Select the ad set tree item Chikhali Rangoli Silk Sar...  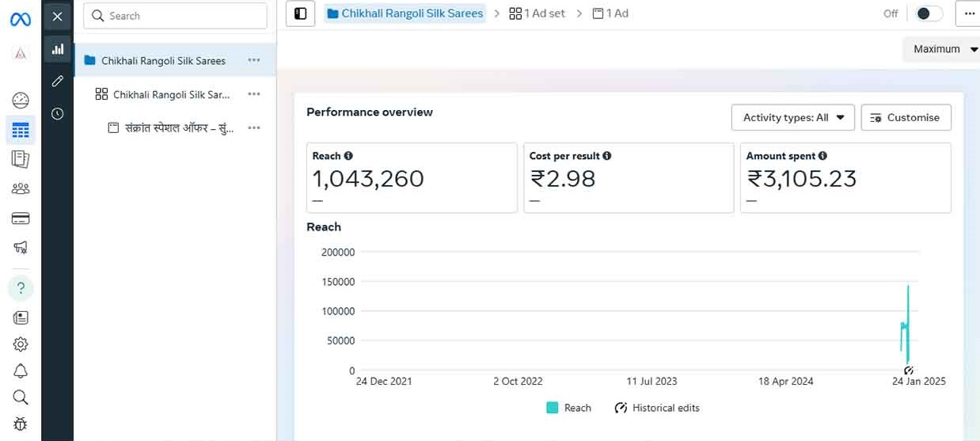172,94
